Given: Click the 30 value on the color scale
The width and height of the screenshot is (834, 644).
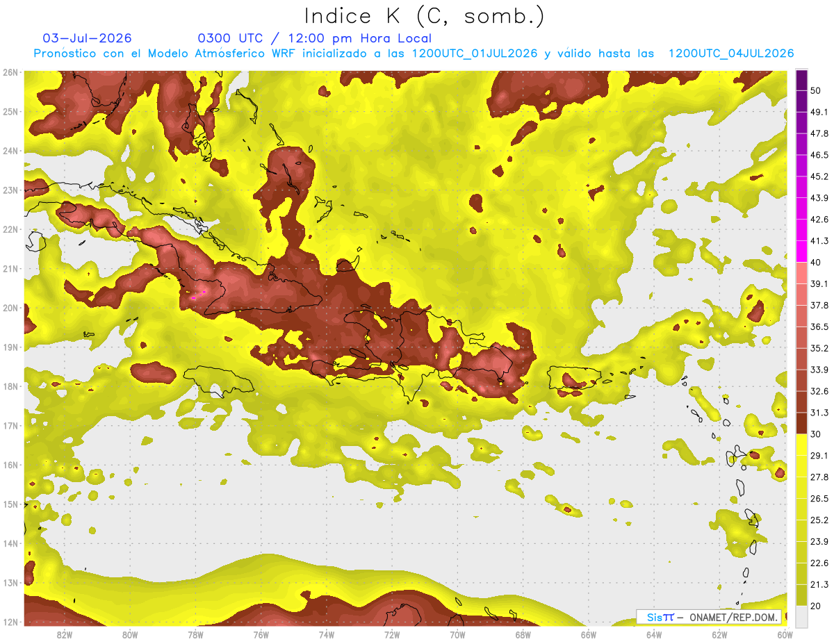Looking at the screenshot, I should point(815,434).
